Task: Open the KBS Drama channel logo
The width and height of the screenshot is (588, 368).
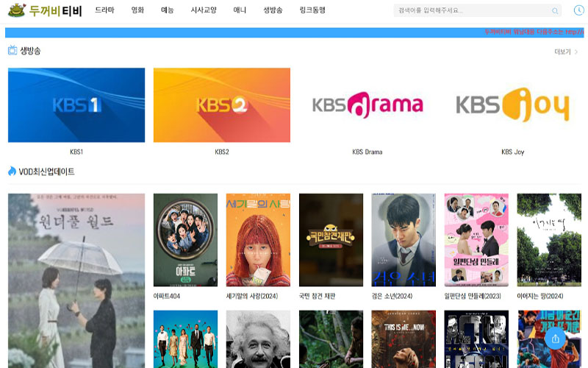Action: [367, 105]
